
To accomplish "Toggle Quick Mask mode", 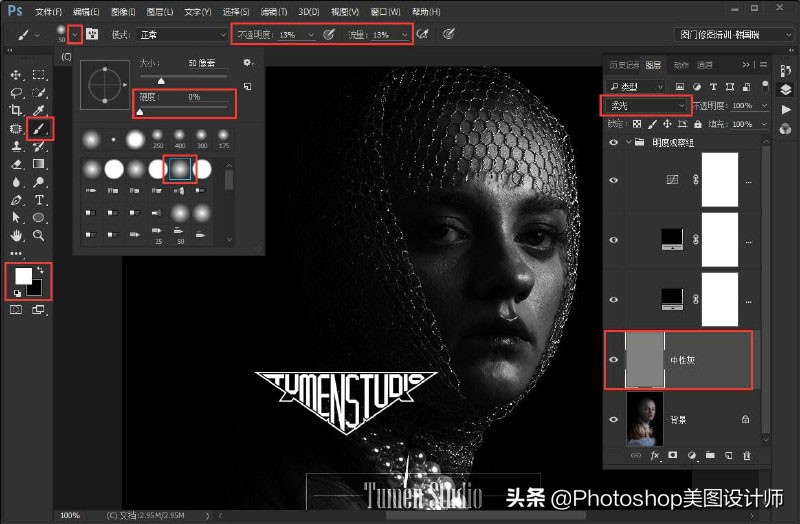I will click(16, 310).
